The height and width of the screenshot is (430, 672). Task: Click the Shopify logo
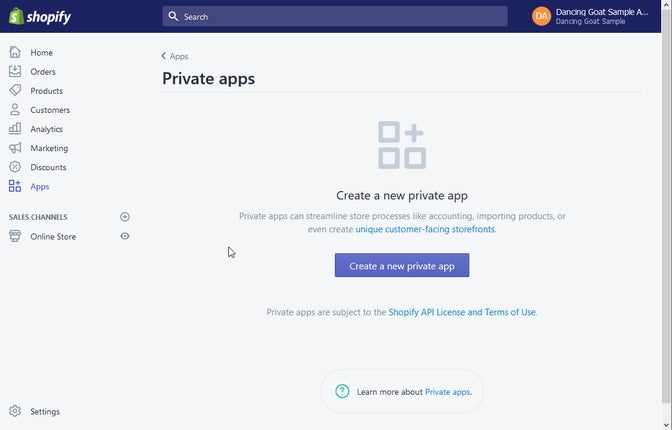click(x=40, y=17)
